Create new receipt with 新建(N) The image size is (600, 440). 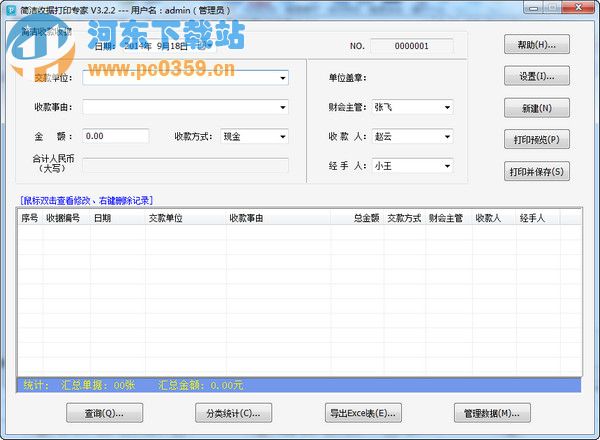(536, 108)
